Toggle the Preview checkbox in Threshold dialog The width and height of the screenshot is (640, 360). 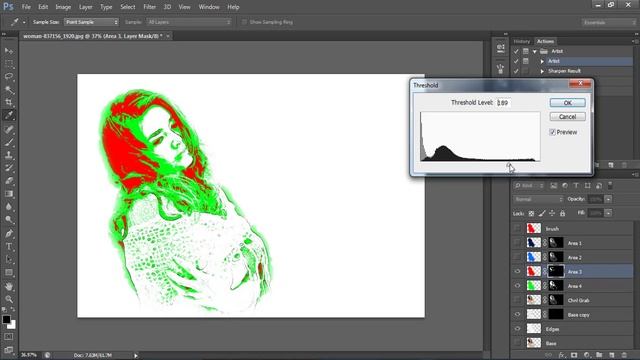552,132
